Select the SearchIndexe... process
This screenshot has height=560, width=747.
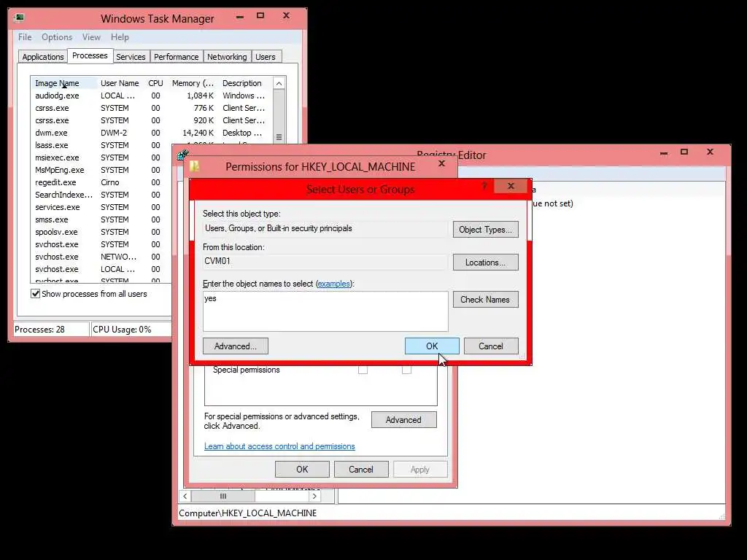point(64,195)
